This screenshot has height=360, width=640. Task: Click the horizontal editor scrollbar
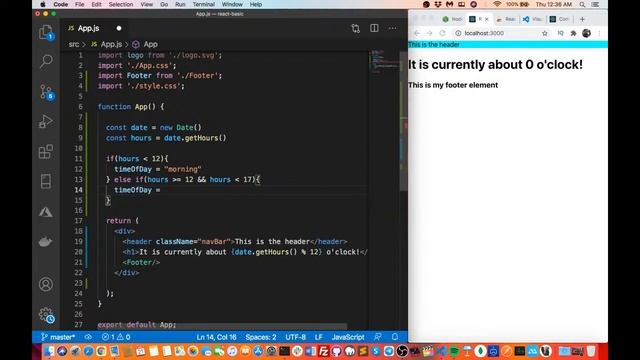222,327
